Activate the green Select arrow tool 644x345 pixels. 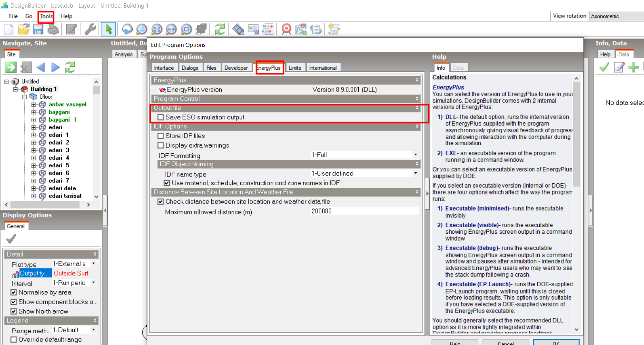[x=109, y=29]
